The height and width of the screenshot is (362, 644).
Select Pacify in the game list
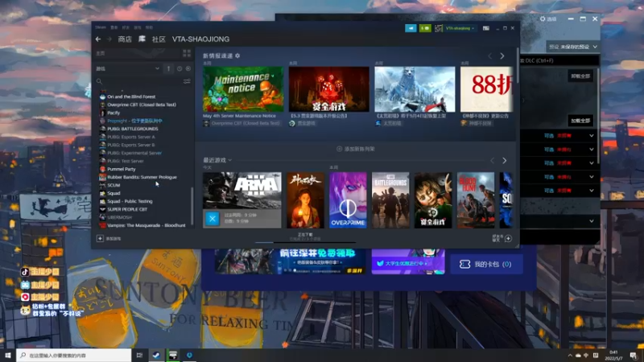point(114,113)
